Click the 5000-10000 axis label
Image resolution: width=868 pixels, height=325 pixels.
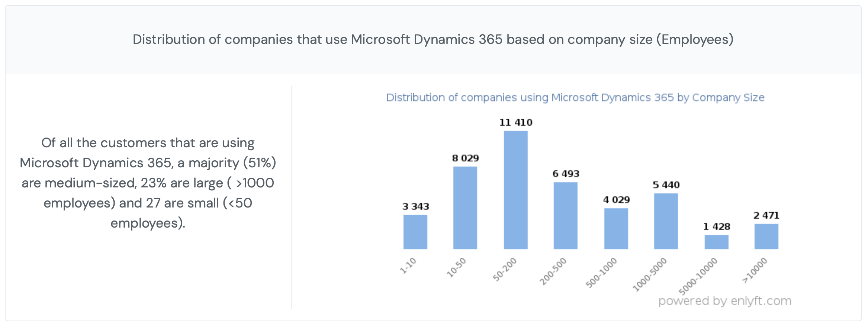click(x=698, y=276)
